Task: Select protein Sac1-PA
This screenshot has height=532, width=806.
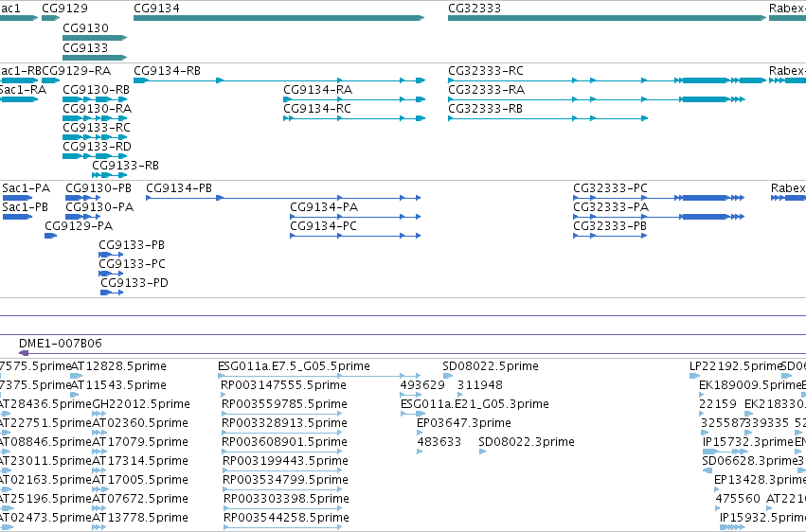Action: (27, 188)
